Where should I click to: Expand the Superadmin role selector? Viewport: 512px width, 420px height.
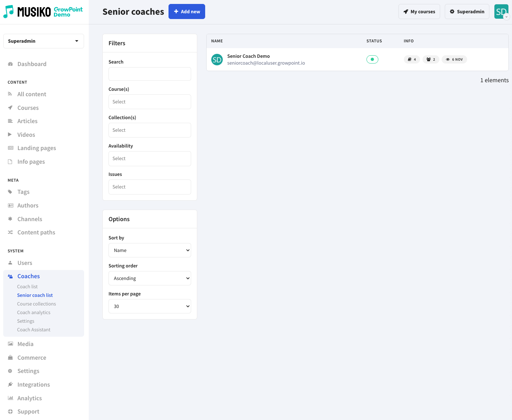tap(43, 41)
